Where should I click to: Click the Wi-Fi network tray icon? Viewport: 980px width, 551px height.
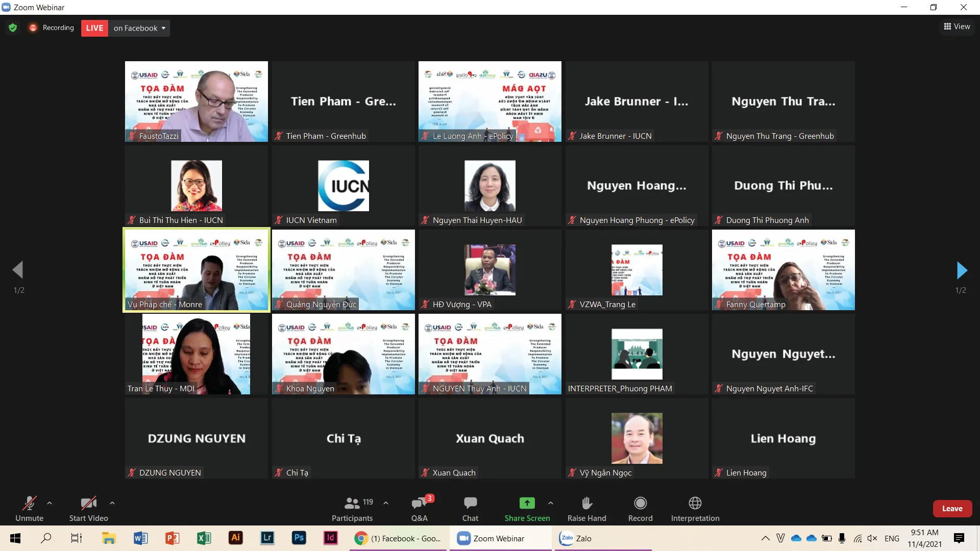point(857,538)
